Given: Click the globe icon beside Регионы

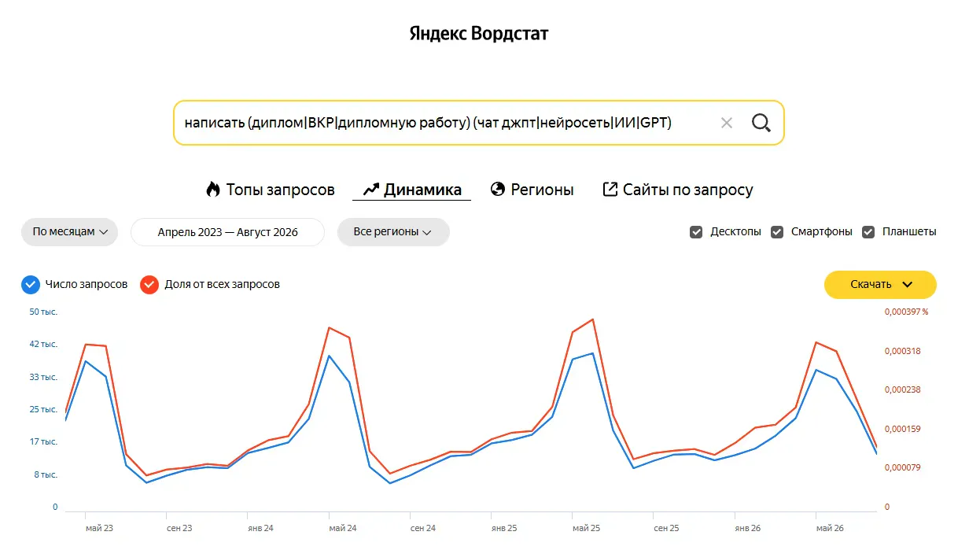Looking at the screenshot, I should click(x=497, y=190).
